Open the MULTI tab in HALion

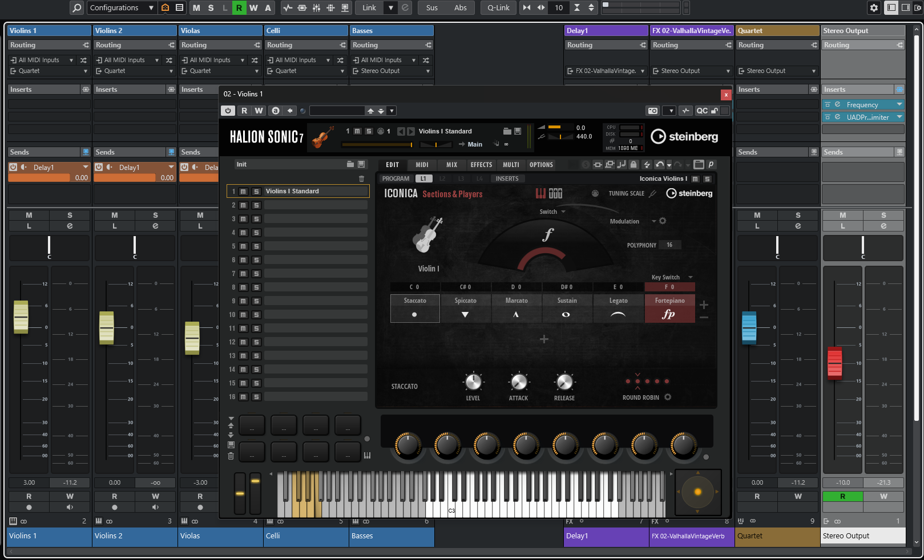click(x=511, y=165)
